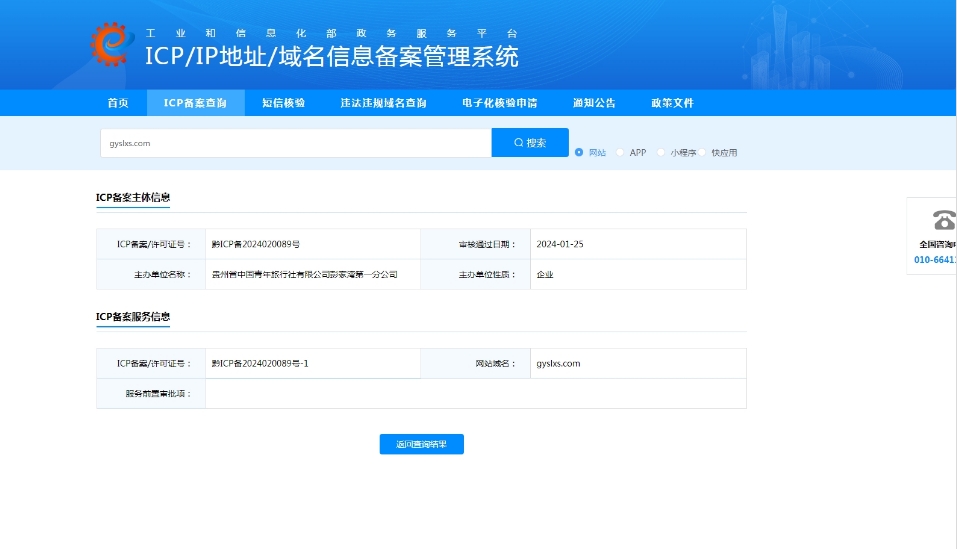This screenshot has width=957, height=549.
Task: Open the 政策文件 tab
Action: [672, 103]
